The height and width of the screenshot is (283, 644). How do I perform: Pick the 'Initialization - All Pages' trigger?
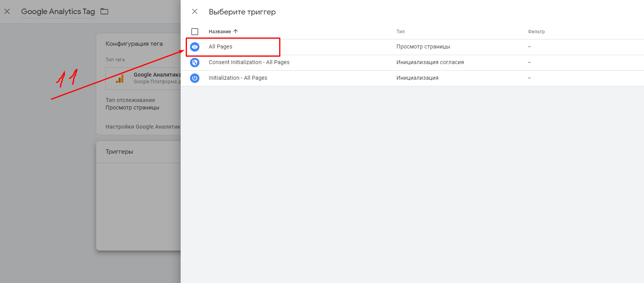tap(238, 78)
